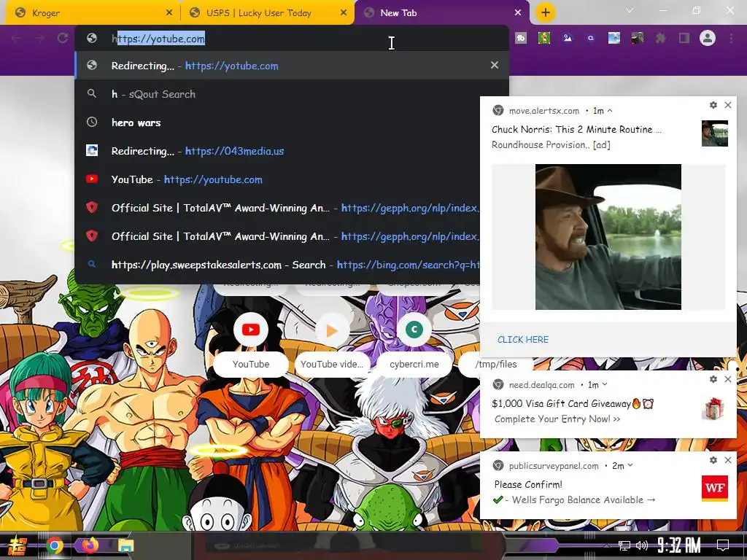Open the YouTube shortcut icon
This screenshot has width=747, height=560.
[251, 330]
